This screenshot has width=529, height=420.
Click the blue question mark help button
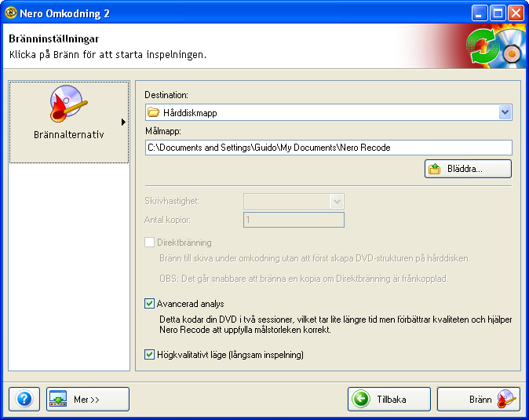click(24, 399)
